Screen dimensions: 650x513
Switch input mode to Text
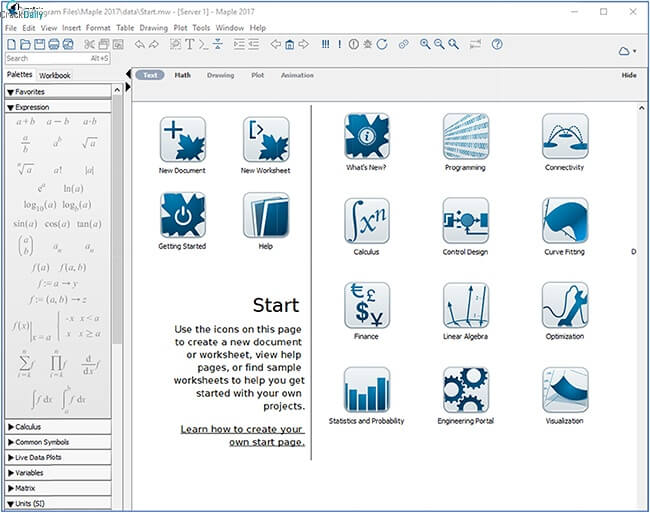pos(150,75)
